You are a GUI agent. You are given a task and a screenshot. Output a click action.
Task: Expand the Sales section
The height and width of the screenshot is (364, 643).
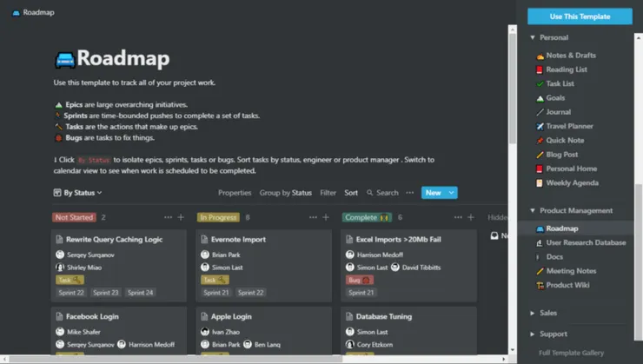point(533,313)
